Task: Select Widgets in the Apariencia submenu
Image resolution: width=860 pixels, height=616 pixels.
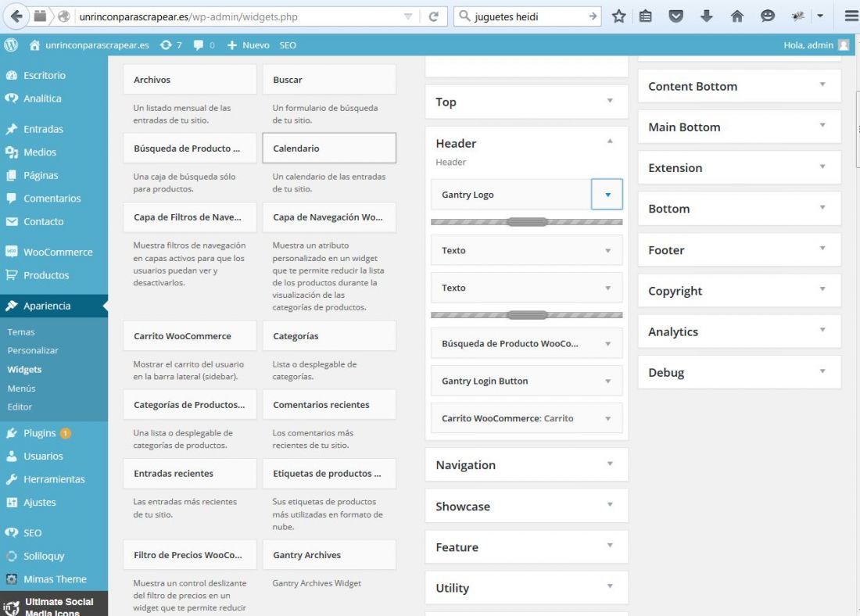Action: (x=25, y=369)
